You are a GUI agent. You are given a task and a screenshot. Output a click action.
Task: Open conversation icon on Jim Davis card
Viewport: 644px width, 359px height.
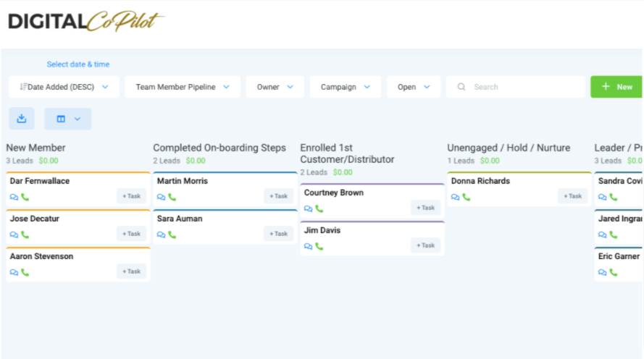pyautogui.click(x=308, y=247)
